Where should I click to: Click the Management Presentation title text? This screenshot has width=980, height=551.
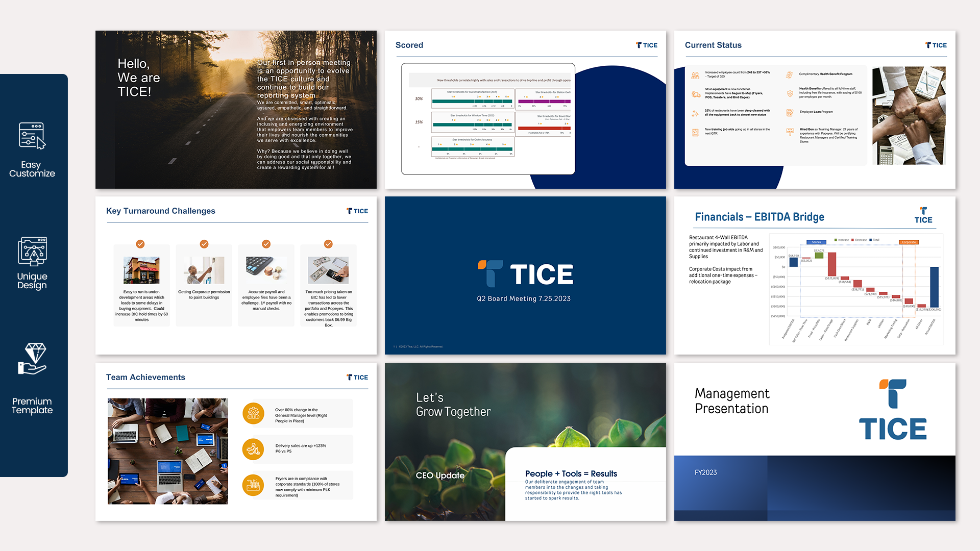click(732, 400)
